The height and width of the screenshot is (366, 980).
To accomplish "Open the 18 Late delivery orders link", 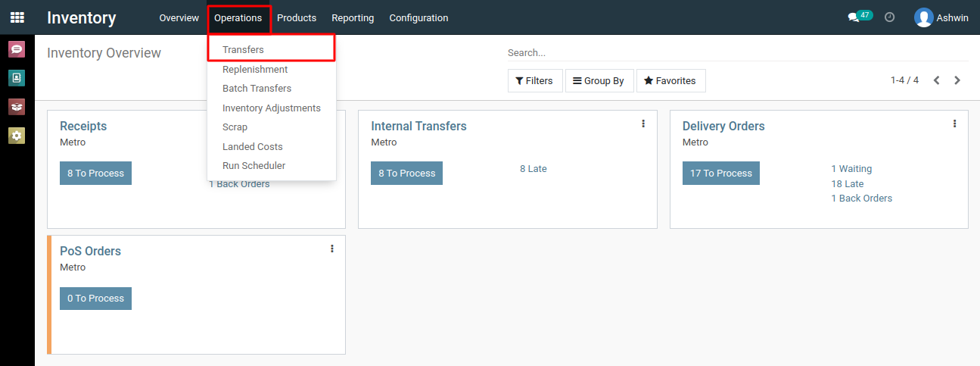I will (848, 184).
